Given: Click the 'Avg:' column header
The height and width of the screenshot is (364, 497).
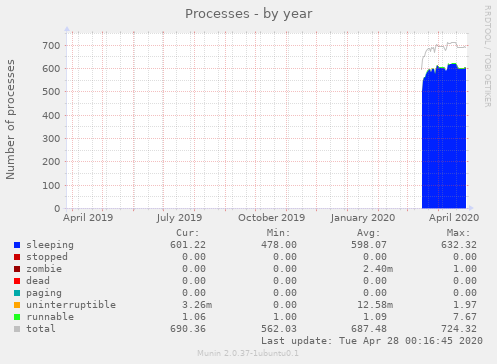Looking at the screenshot, I should tap(368, 233).
